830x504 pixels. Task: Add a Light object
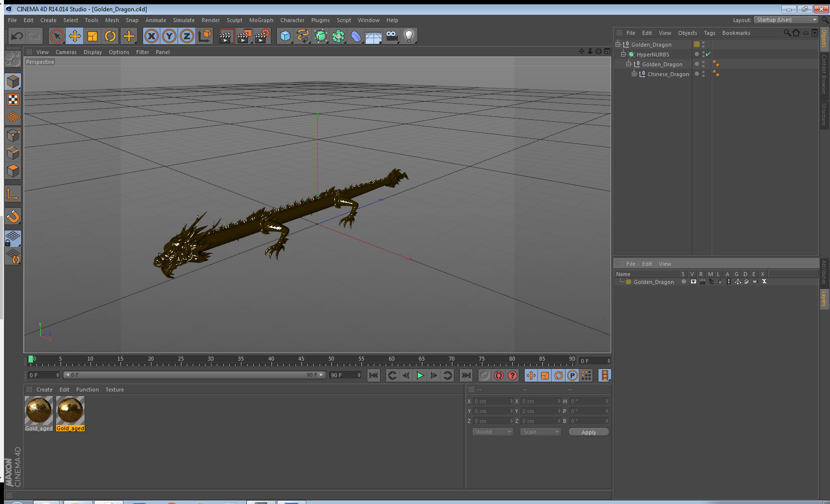[409, 36]
